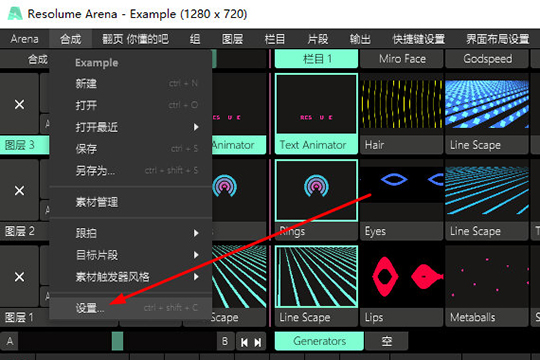Expand the 目标片段 submenu
This screenshot has height=360, width=540.
tap(131, 255)
